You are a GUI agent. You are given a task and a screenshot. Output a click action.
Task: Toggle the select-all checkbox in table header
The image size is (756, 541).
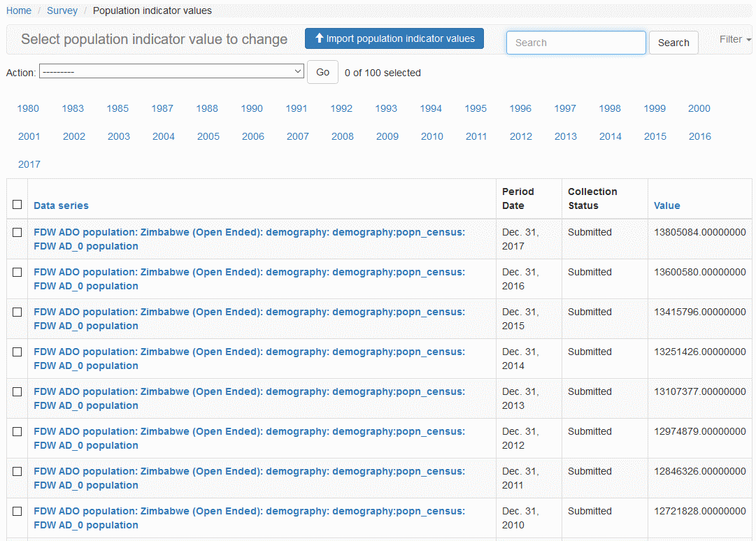[x=17, y=205]
